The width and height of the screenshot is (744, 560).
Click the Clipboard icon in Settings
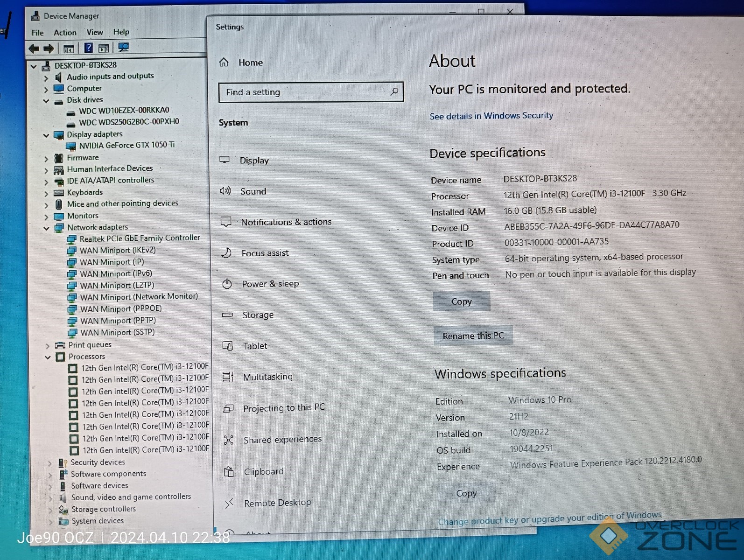point(229,471)
